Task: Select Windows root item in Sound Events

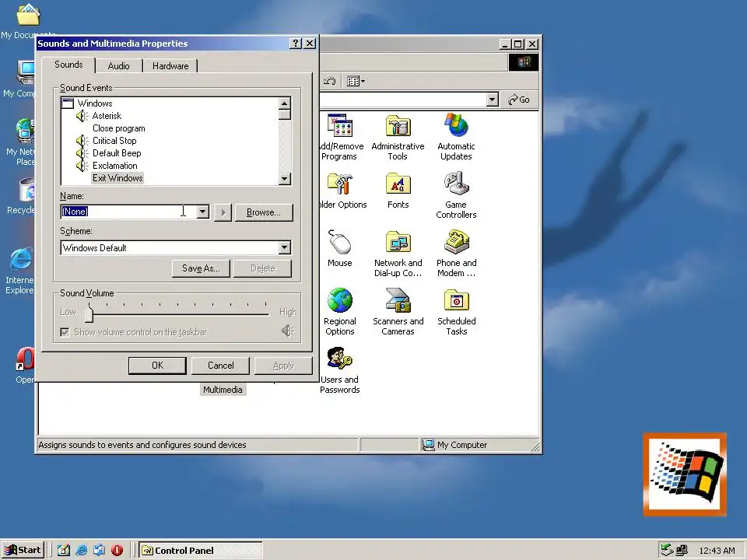Action: (x=95, y=103)
